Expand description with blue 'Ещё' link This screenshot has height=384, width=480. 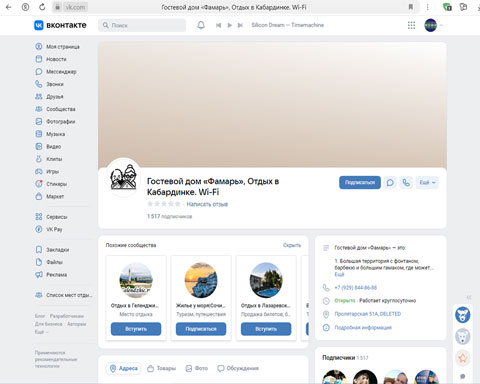click(x=339, y=274)
